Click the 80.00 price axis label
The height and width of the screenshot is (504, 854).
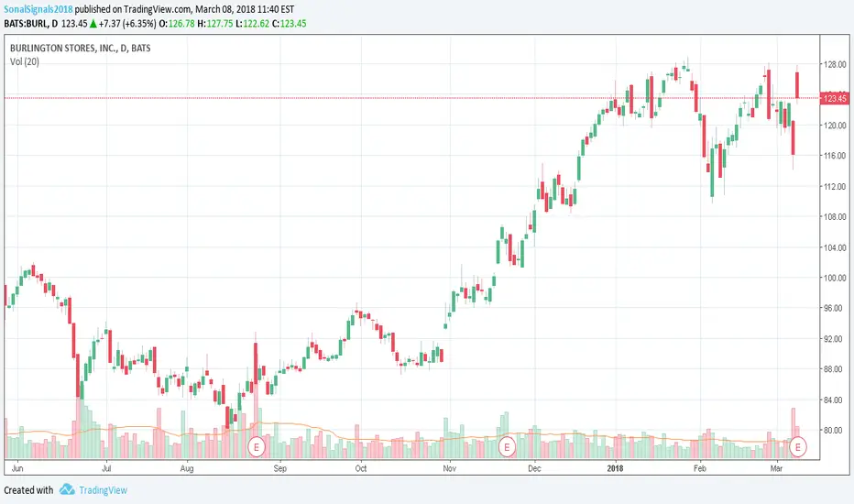(x=835, y=431)
